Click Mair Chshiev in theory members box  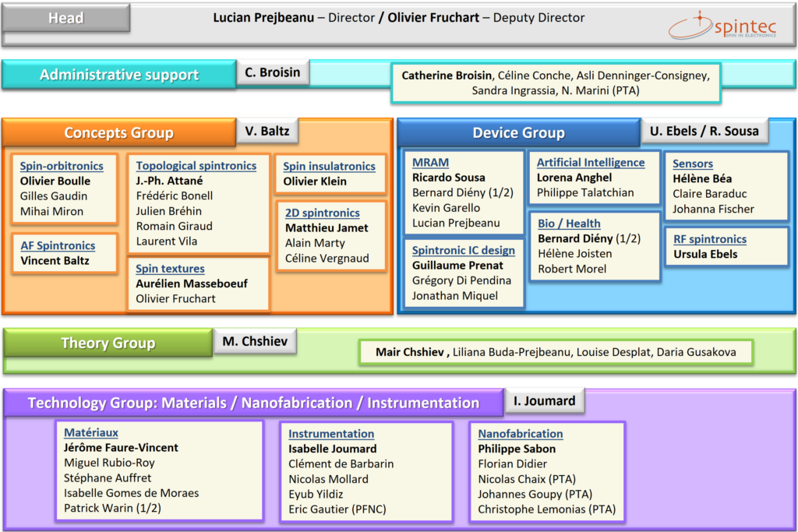409,352
